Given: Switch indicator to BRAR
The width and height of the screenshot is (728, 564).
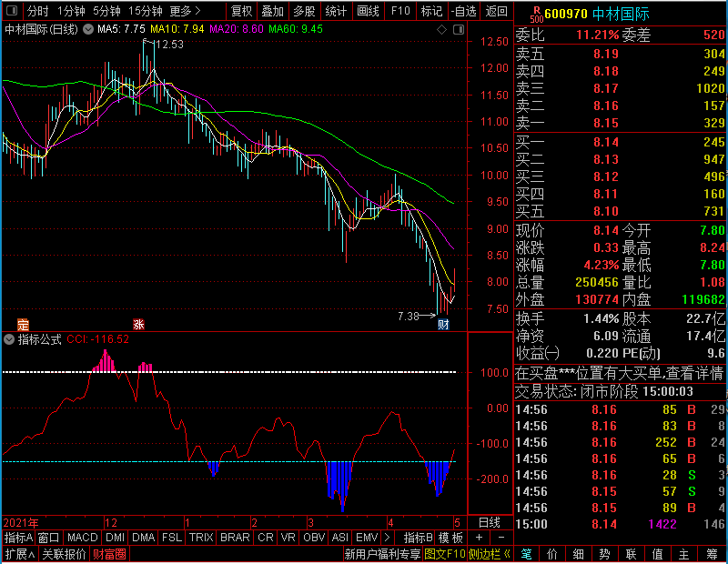Looking at the screenshot, I should click(x=235, y=538).
